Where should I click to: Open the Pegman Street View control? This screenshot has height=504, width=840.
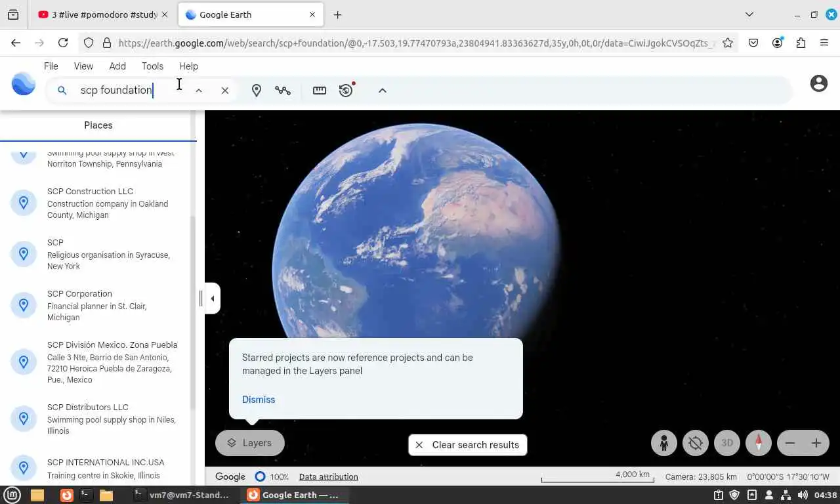pos(664,443)
